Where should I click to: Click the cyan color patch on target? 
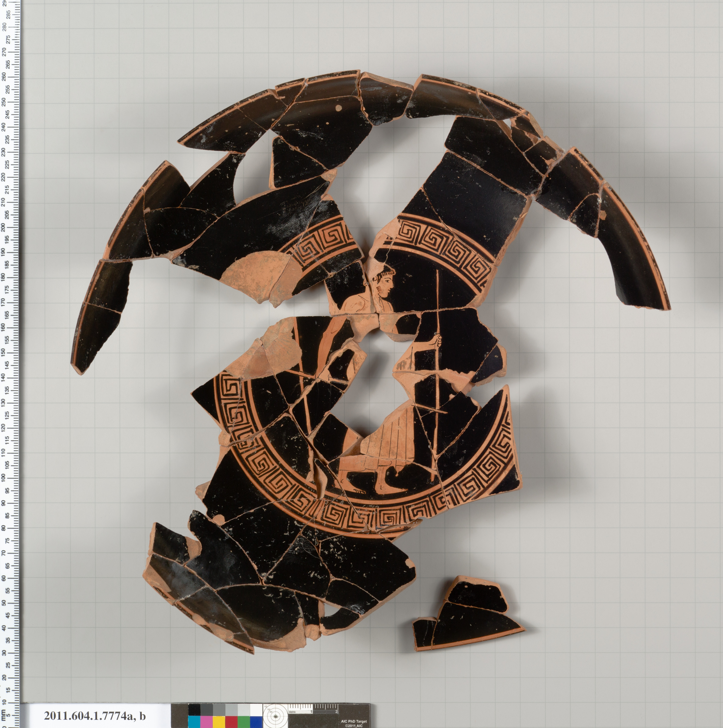194,722
